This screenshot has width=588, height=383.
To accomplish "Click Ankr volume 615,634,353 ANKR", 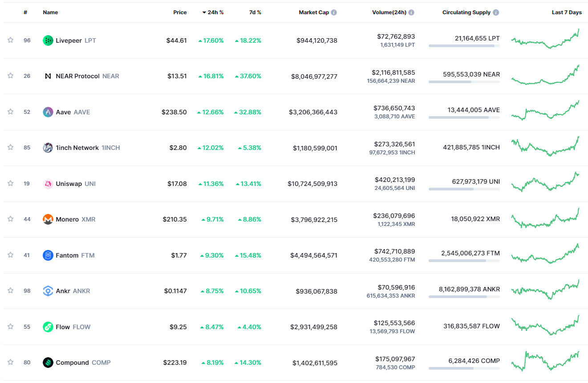I will click(391, 296).
